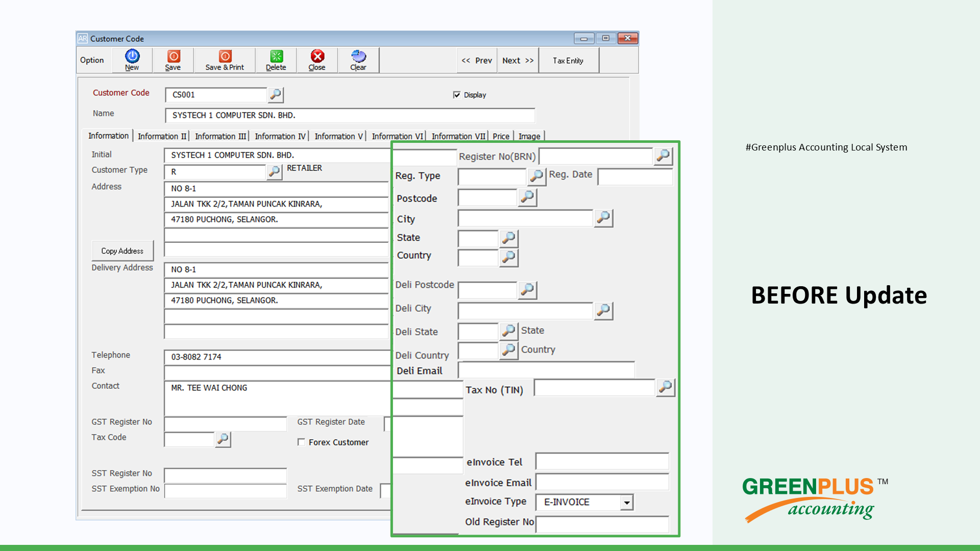Screen dimensions: 980x551
Task: Toggle the Display checkbox
Action: coord(457,95)
